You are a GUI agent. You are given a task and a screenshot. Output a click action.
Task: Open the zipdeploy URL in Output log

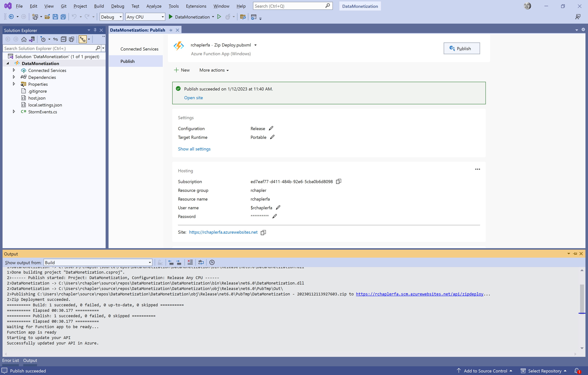[420, 294]
